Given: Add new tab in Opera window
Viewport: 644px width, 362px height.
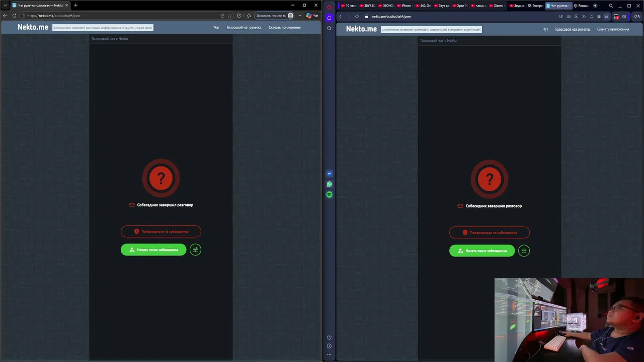Looking at the screenshot, I should tap(595, 6).
